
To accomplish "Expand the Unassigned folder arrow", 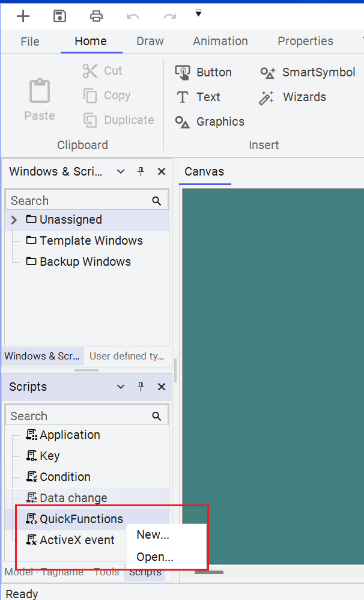I will 14,219.
